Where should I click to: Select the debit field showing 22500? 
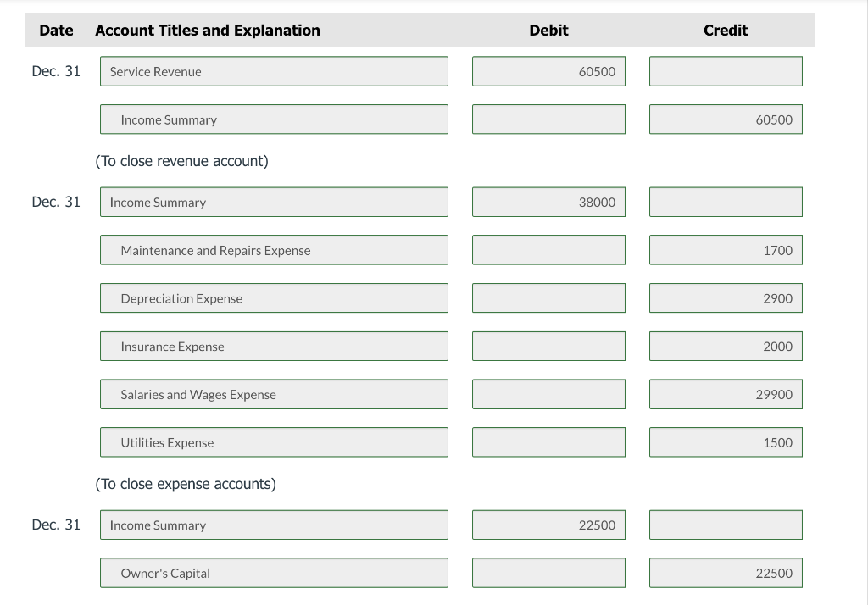tap(548, 525)
